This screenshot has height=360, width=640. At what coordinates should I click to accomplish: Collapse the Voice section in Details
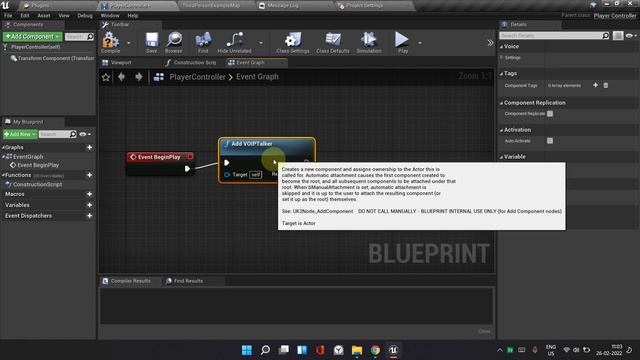click(x=502, y=47)
